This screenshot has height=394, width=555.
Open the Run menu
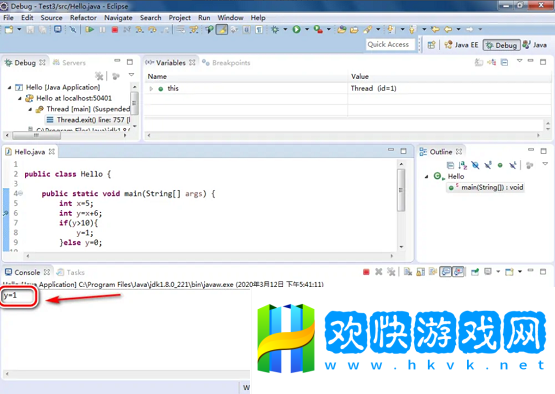pyautogui.click(x=204, y=18)
